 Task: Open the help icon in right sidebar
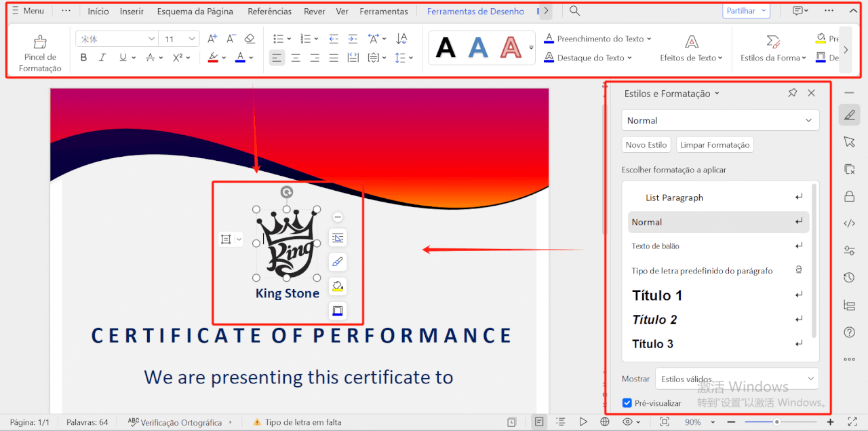pos(849,332)
